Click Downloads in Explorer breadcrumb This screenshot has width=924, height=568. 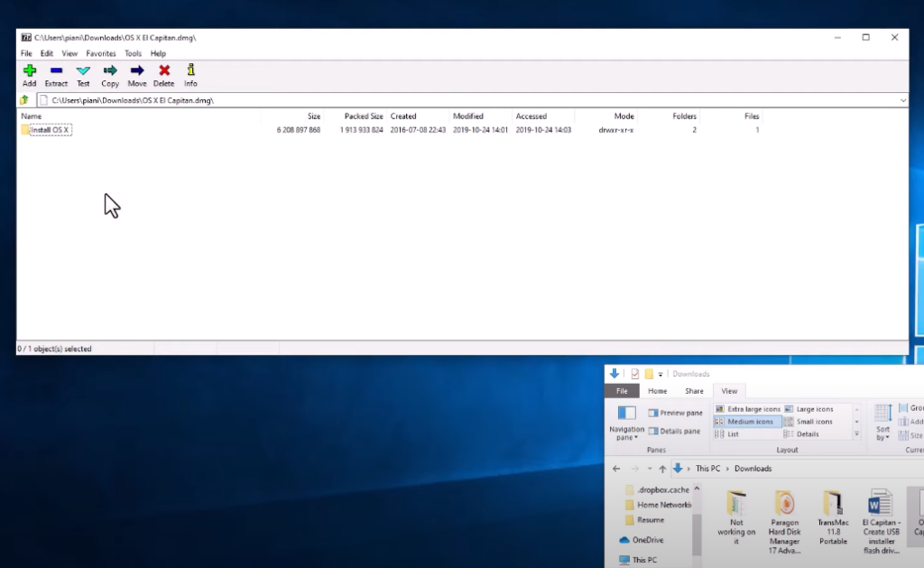(753, 469)
